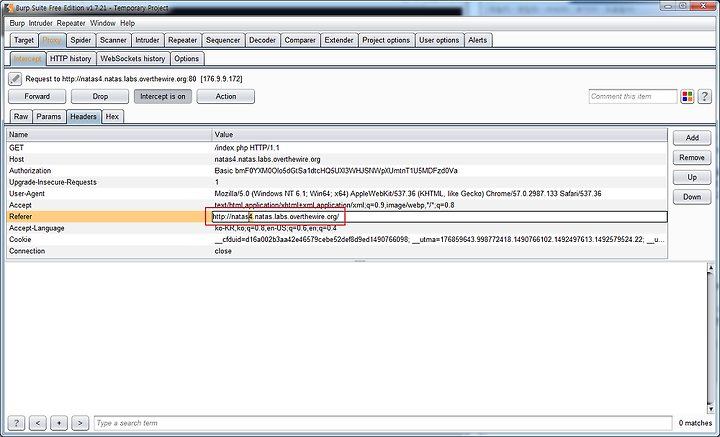Go to previous search match with < button
Viewport: 720px width, 437px height.
pyautogui.click(x=38, y=423)
